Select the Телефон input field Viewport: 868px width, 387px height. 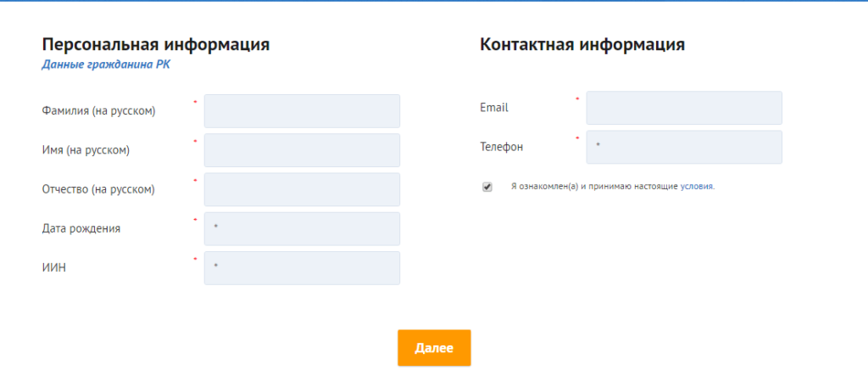click(x=684, y=147)
